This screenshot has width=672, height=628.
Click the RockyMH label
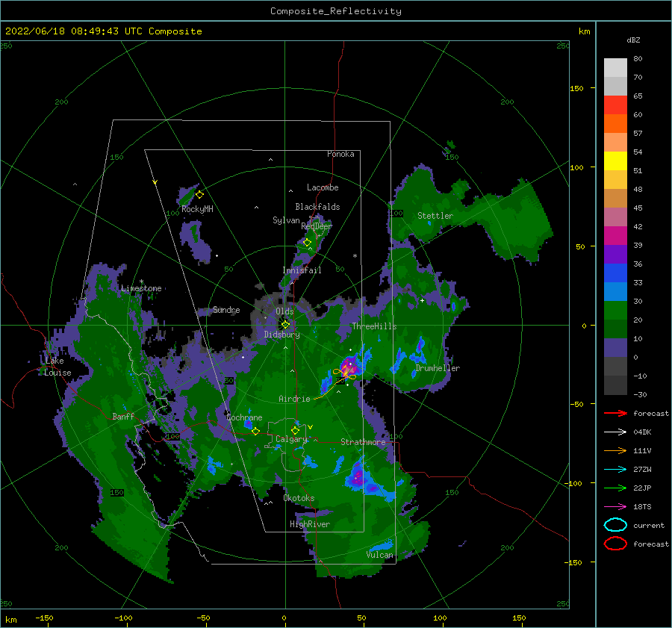197,209
